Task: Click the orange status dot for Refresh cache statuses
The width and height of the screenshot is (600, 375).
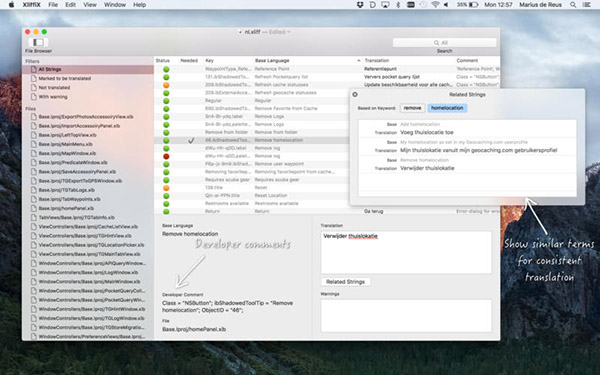Action: [166, 85]
